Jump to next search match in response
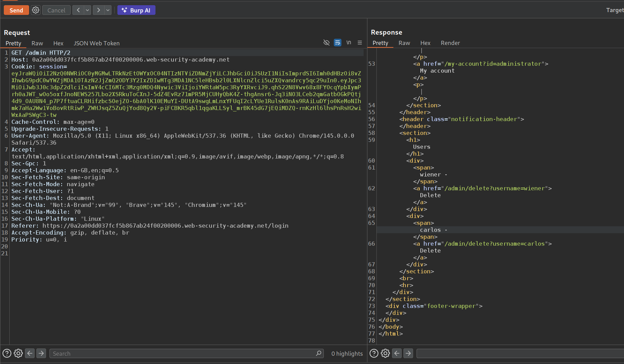Image resolution: width=624 pixels, height=364 pixels. 408,353
